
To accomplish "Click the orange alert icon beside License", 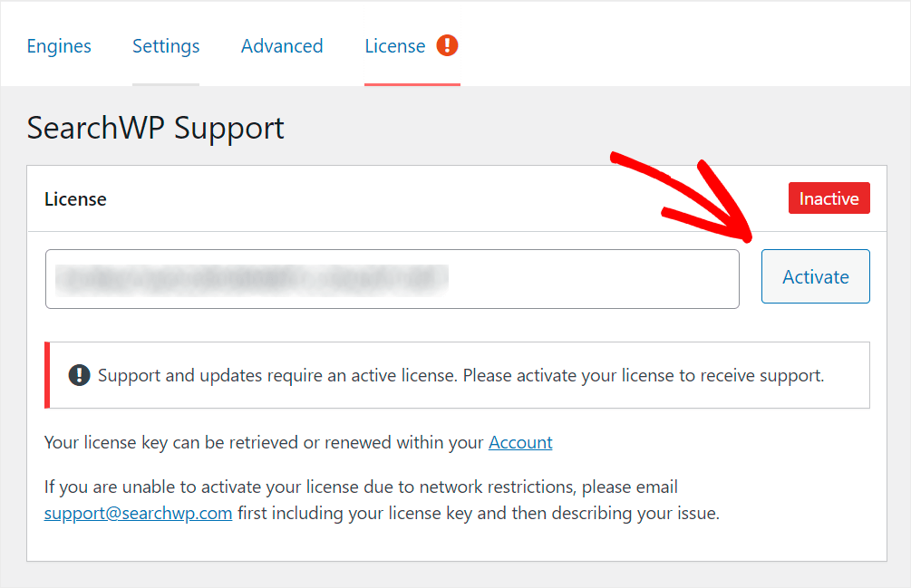I will [x=447, y=45].
